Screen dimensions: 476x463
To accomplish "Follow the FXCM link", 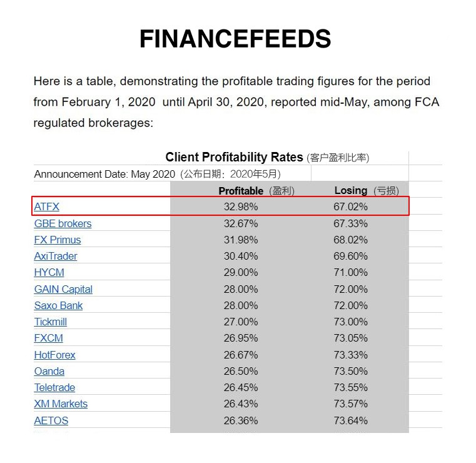I will tap(48, 338).
